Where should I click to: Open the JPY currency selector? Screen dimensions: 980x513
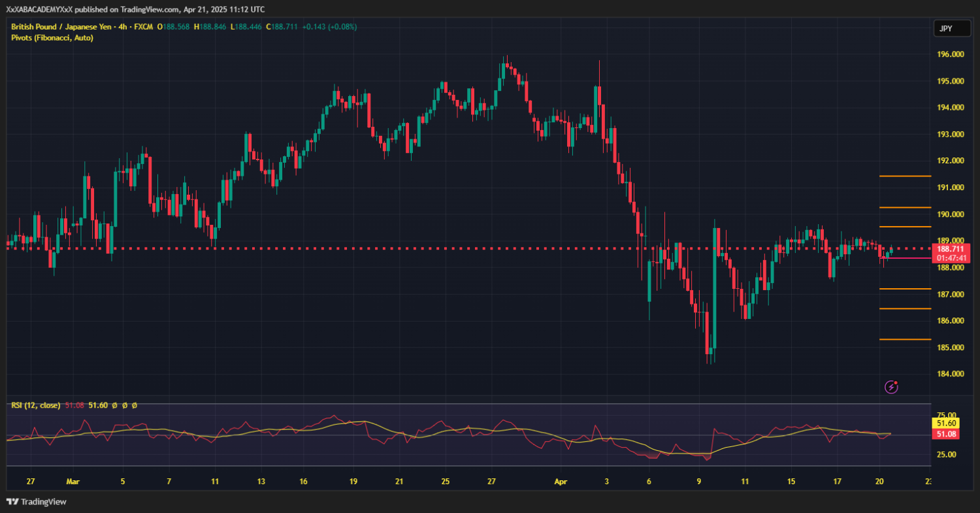[x=946, y=28]
